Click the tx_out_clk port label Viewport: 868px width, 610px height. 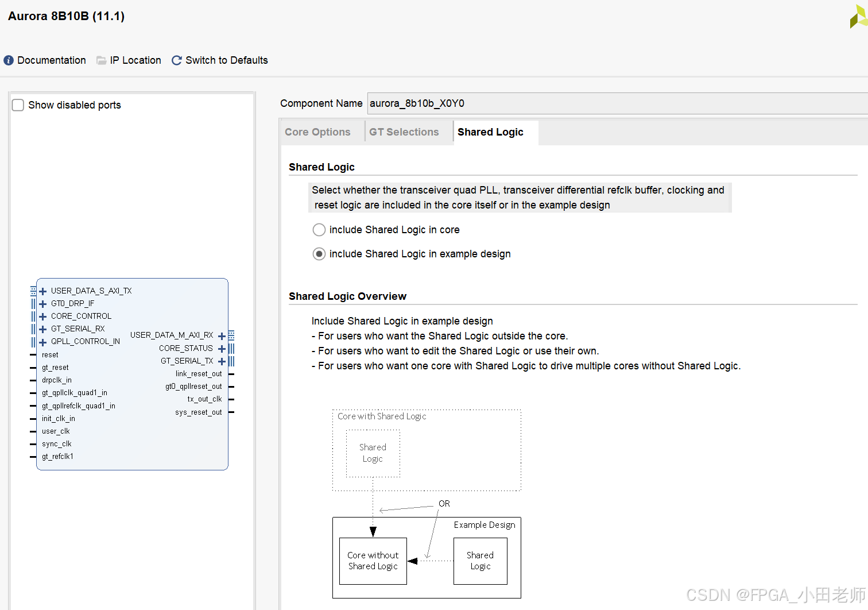204,399
